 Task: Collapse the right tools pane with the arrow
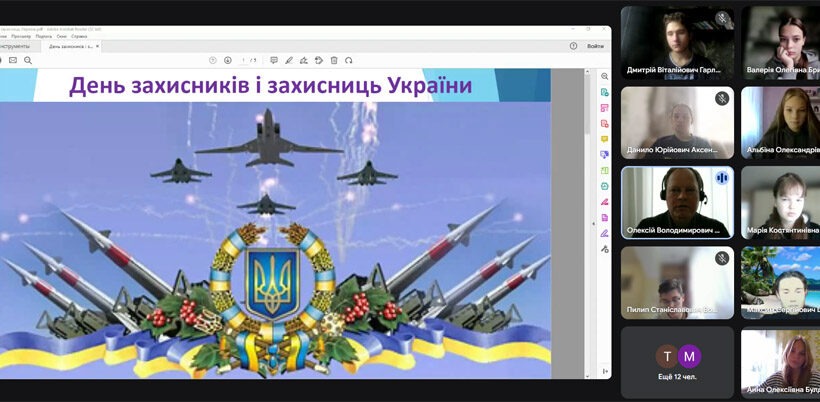click(604, 371)
